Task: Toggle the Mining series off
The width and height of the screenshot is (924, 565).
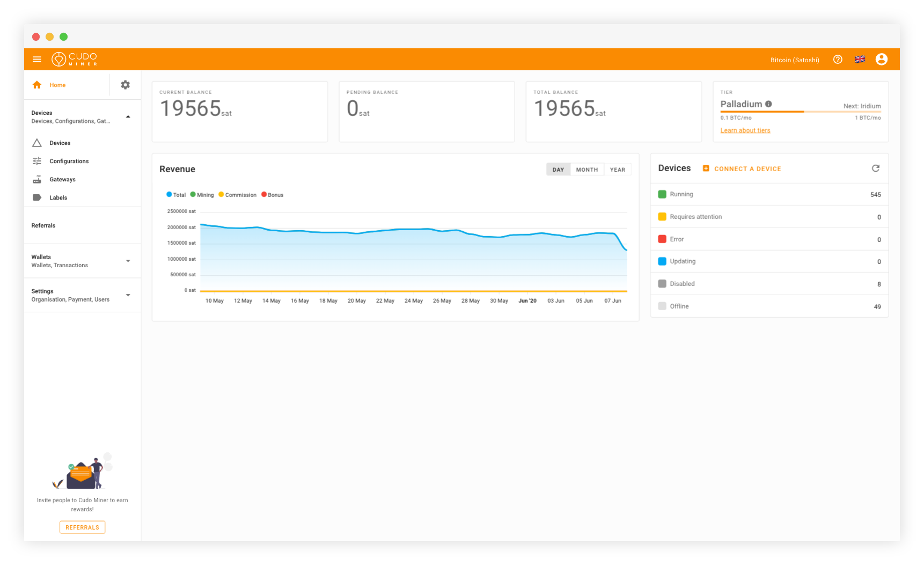Action: click(x=202, y=194)
